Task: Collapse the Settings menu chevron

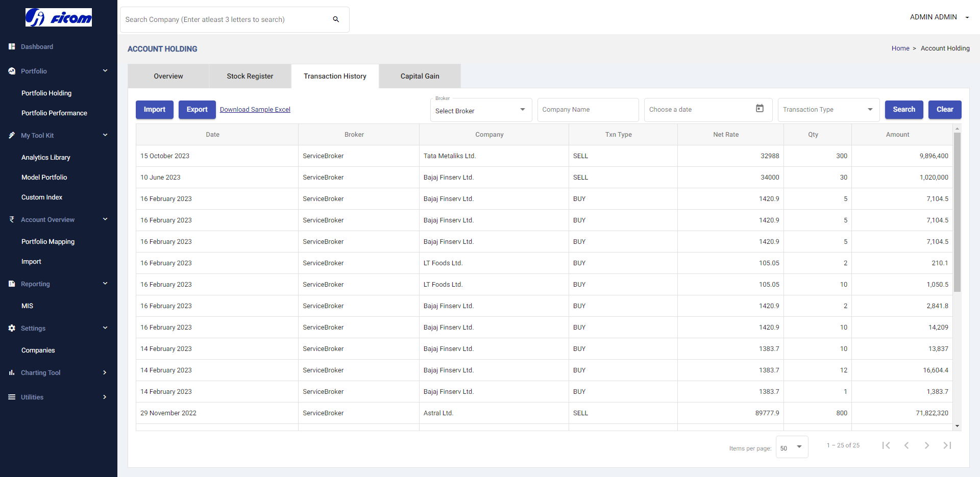Action: click(x=105, y=328)
